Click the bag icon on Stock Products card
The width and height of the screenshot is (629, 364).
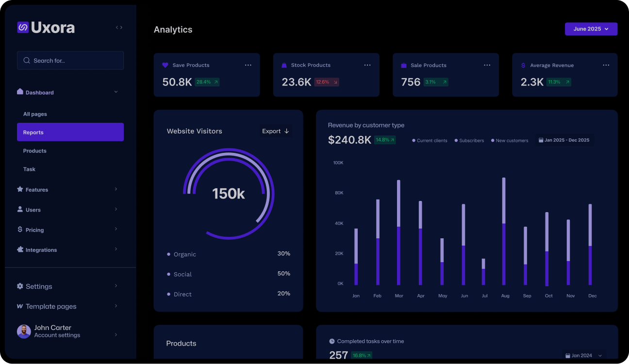284,65
